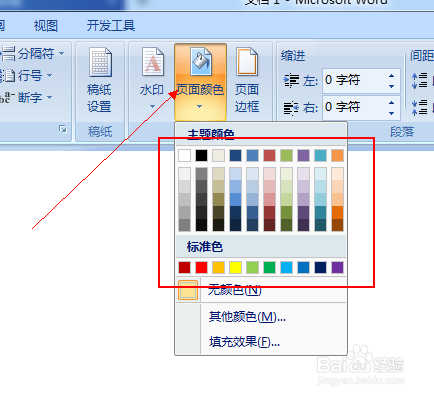Open Manuscript Paper Settings (稿纸设置)

99,80
